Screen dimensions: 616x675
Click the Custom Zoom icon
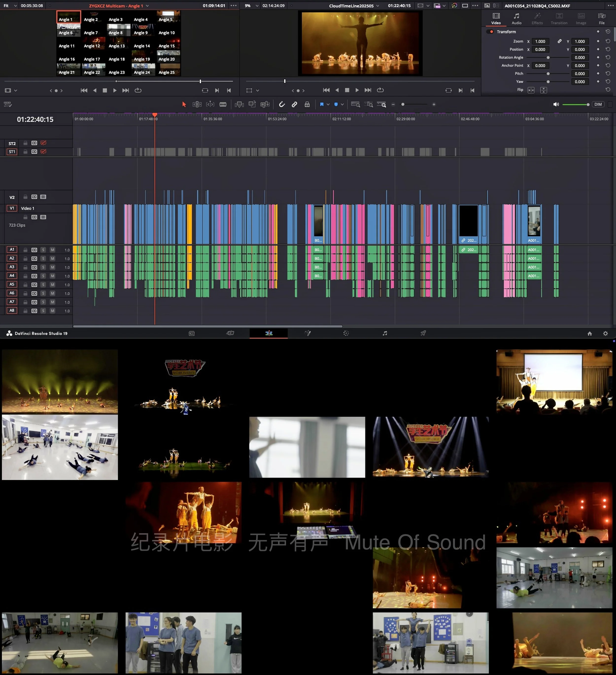pyautogui.click(x=381, y=105)
